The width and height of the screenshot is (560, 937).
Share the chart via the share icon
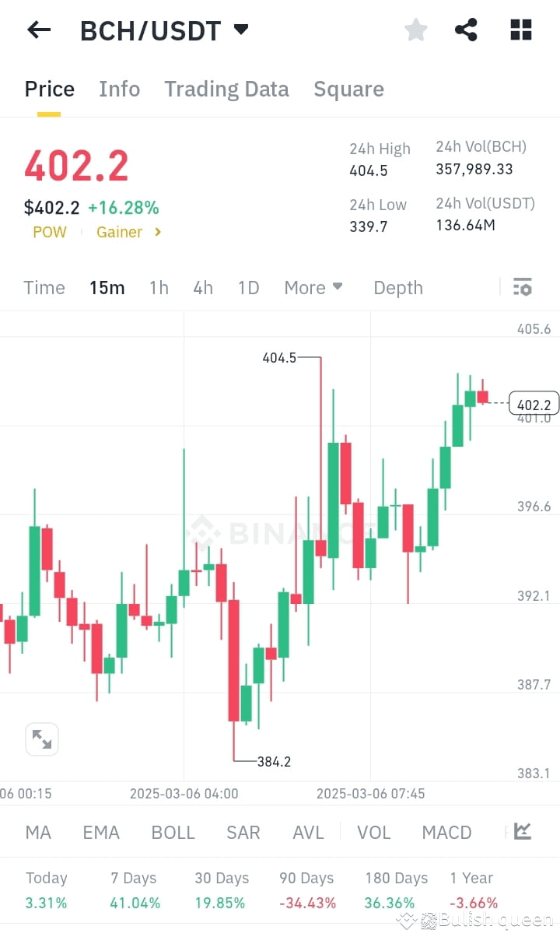466,30
